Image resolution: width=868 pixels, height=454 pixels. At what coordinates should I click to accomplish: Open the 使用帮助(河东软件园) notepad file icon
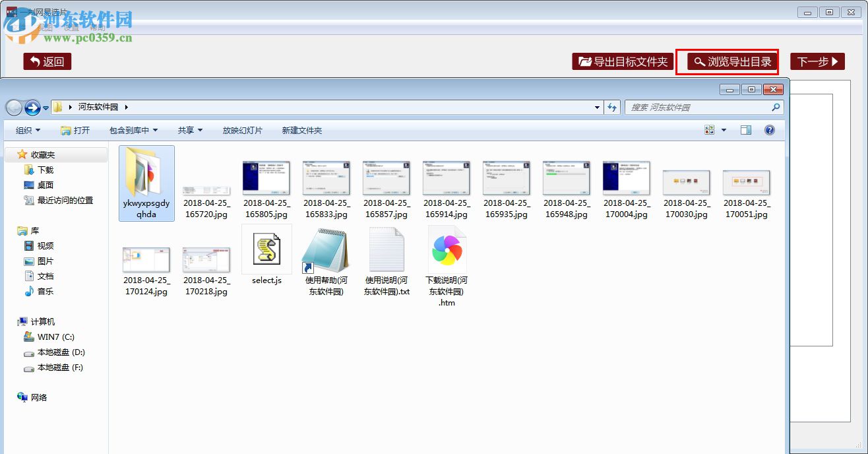coord(326,251)
